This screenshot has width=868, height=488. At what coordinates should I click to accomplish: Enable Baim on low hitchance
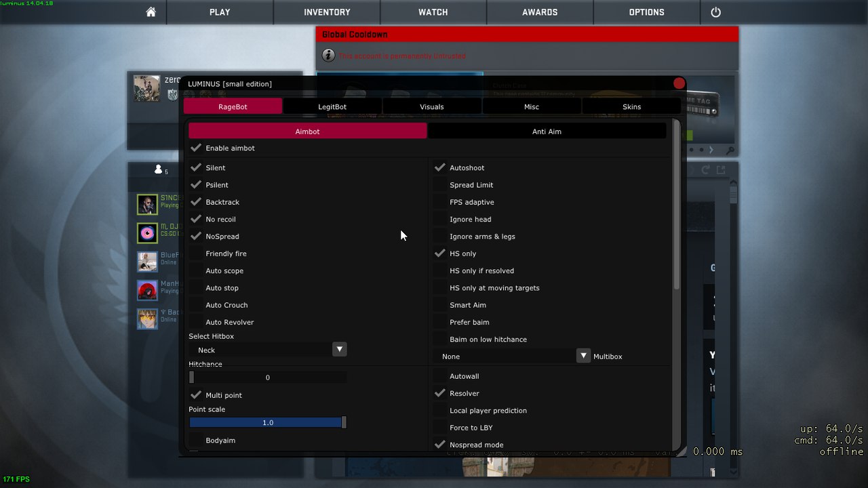[x=440, y=339]
